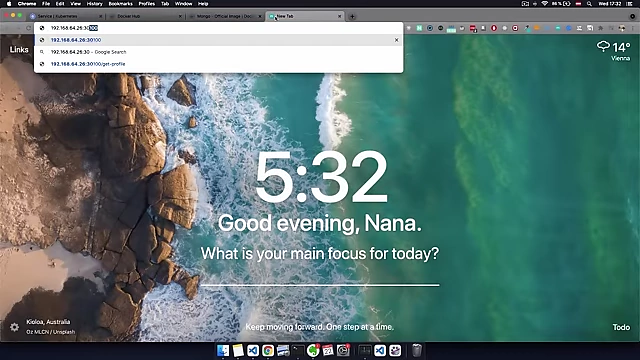Open the Wi-Fi menu bar icon
This screenshot has height=360, width=640.
click(544, 4)
